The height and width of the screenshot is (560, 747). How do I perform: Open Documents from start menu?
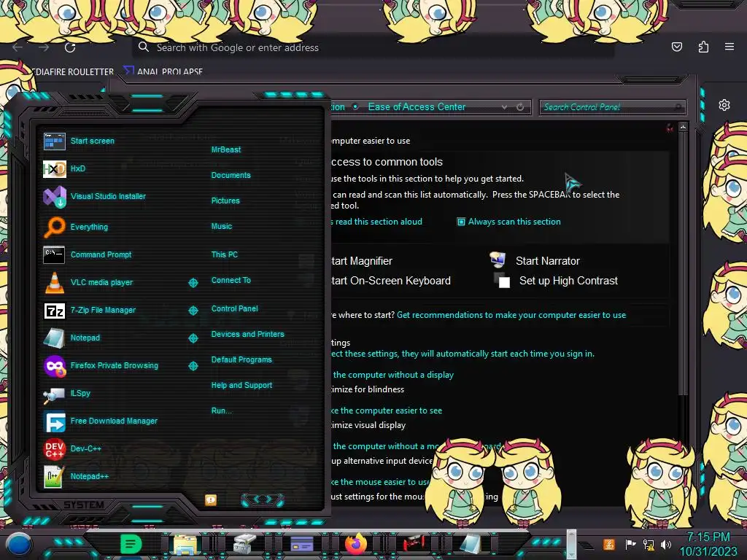(x=231, y=175)
